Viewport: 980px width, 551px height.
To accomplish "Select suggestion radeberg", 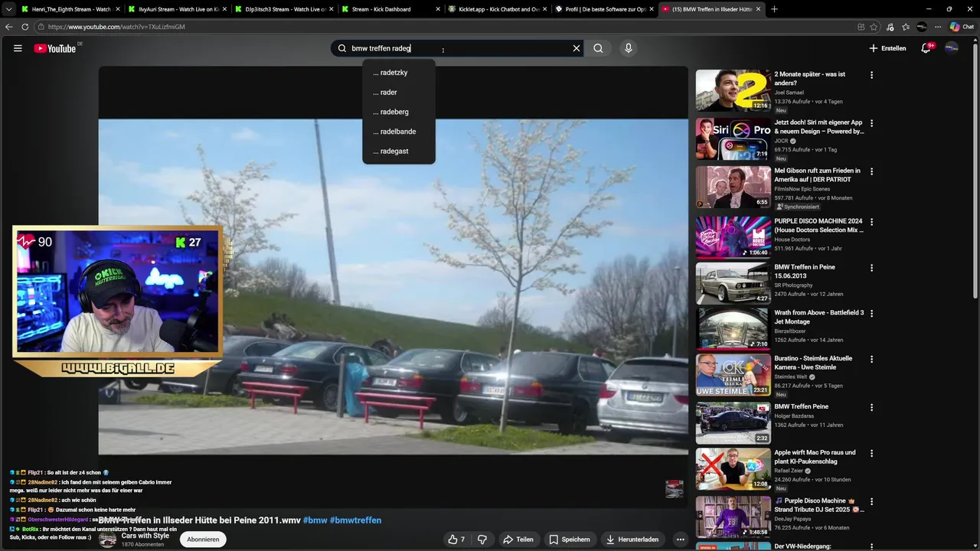I will [399, 112].
